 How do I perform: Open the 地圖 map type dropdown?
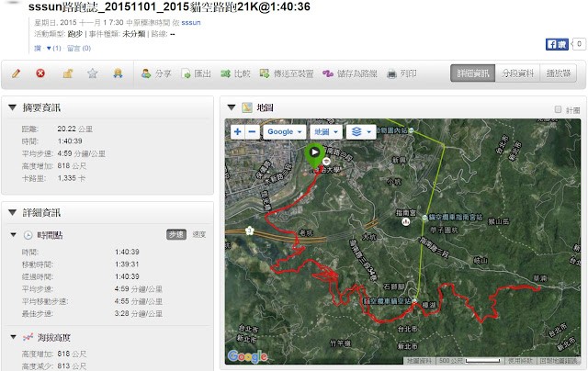click(x=326, y=132)
